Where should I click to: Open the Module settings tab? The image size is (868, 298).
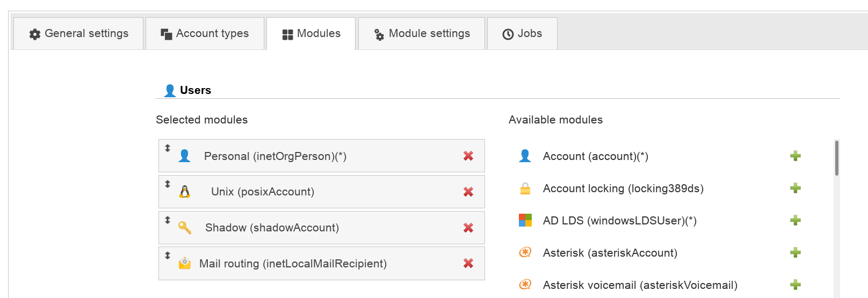[x=422, y=34]
